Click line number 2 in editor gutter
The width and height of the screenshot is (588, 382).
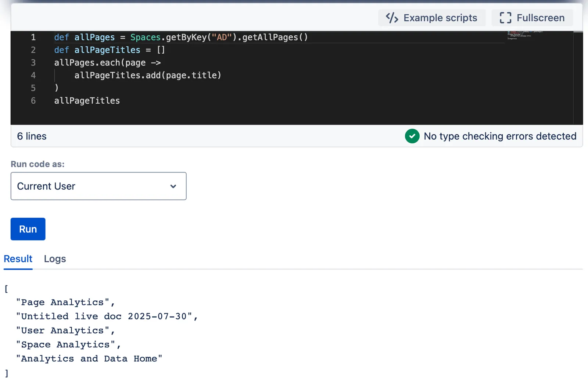click(33, 50)
